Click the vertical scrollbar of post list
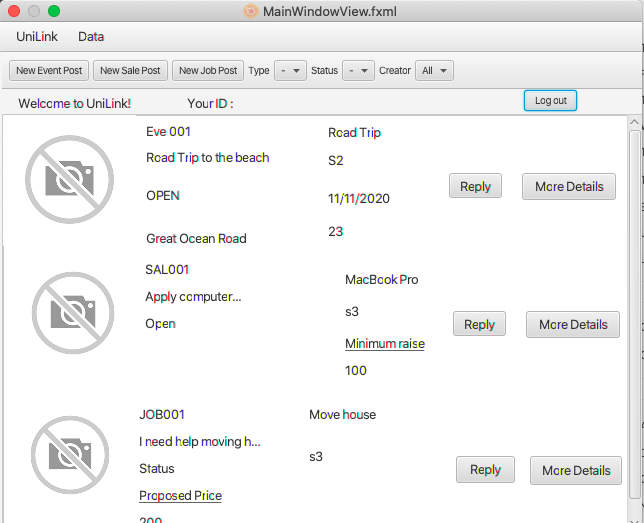This screenshot has height=523, width=644. point(635,300)
